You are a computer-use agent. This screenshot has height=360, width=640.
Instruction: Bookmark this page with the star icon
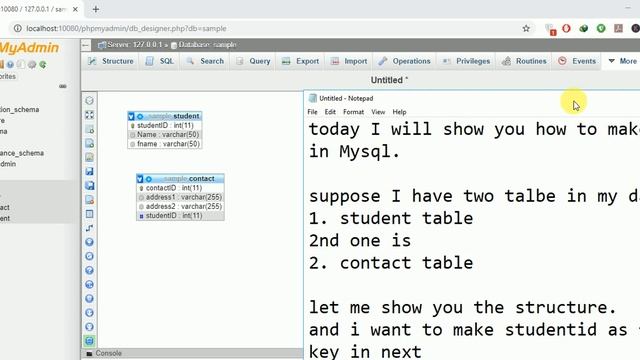[526, 29]
